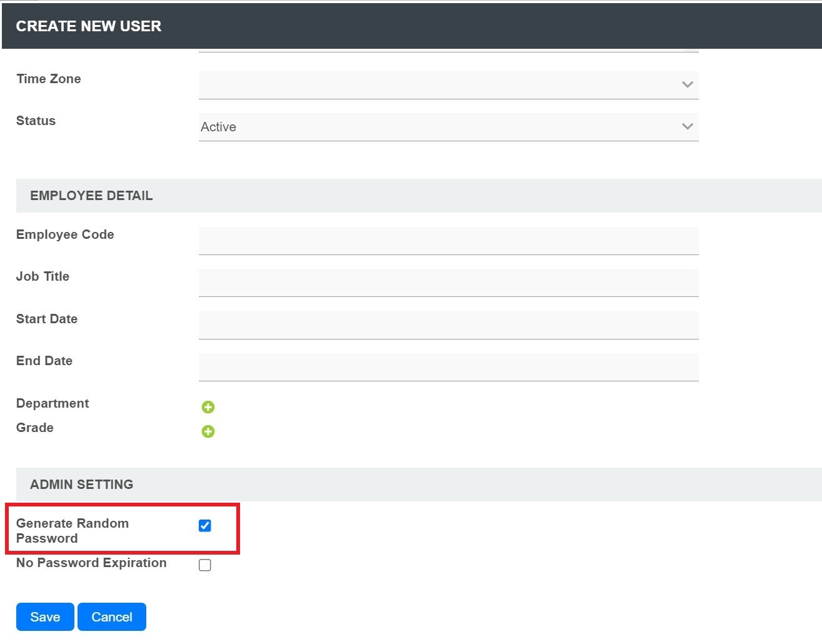The image size is (822, 644).
Task: Click the Time Zone chevron arrow
Action: click(x=687, y=84)
